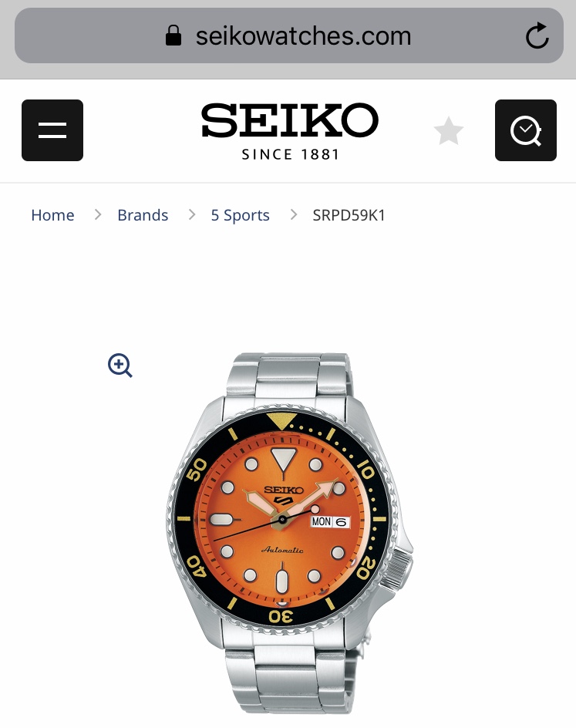The image size is (576, 728).
Task: Click chevron after 5 Sports breadcrumb
Action: [293, 214]
